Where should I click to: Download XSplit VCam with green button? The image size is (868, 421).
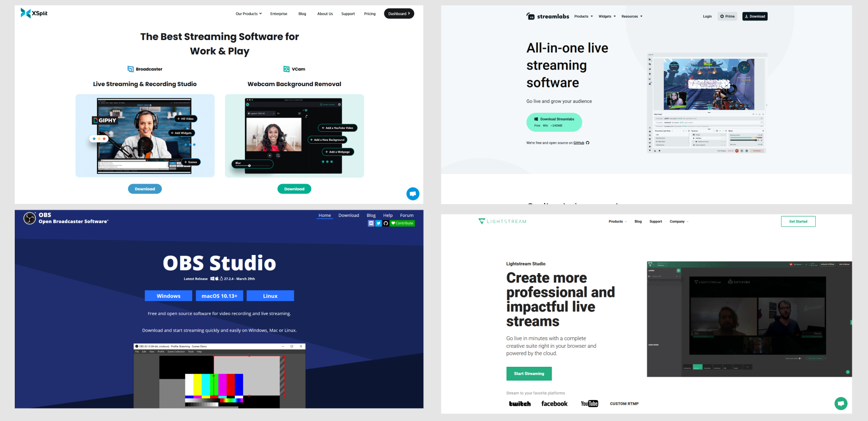click(294, 189)
